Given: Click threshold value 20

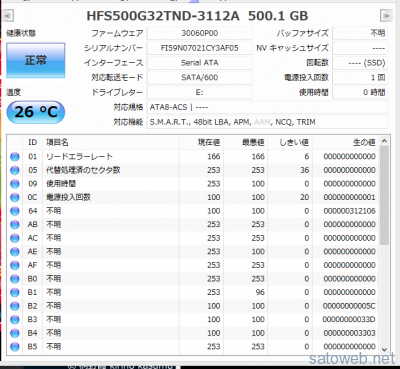Looking at the screenshot, I should click(x=304, y=197).
